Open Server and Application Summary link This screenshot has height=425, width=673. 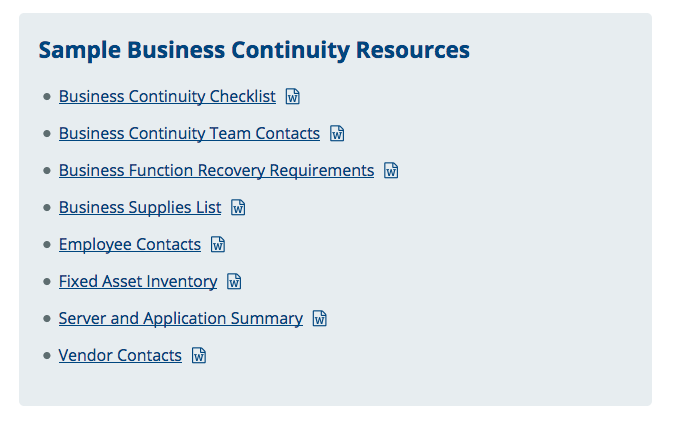pyautogui.click(x=181, y=318)
